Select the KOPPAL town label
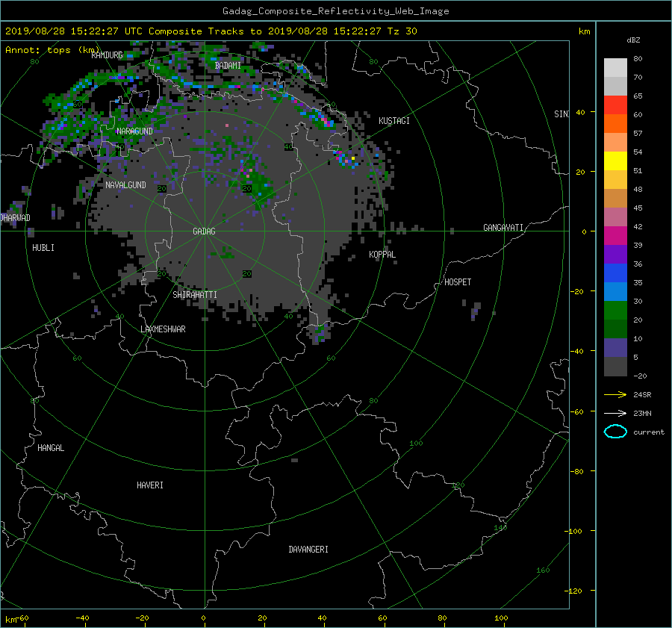The height and width of the screenshot is (628, 672). coord(382,255)
